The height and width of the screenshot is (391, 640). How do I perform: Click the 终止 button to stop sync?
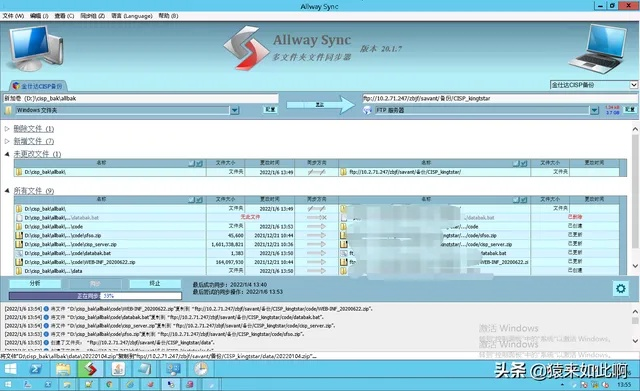155,284
